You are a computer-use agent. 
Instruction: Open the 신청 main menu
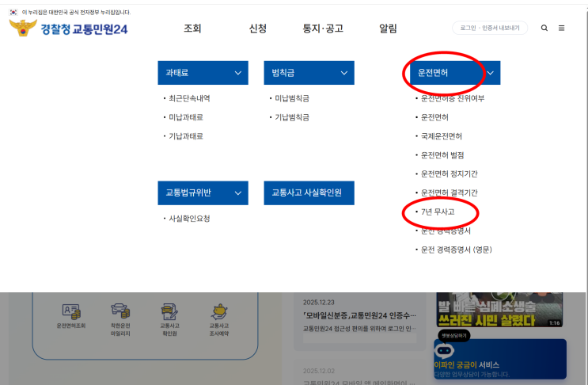click(x=258, y=29)
